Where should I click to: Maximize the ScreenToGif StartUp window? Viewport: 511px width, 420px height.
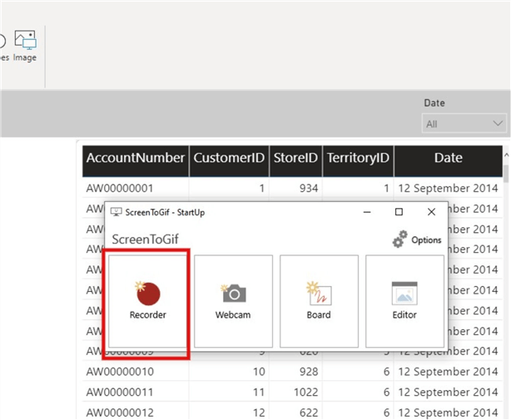(x=399, y=212)
